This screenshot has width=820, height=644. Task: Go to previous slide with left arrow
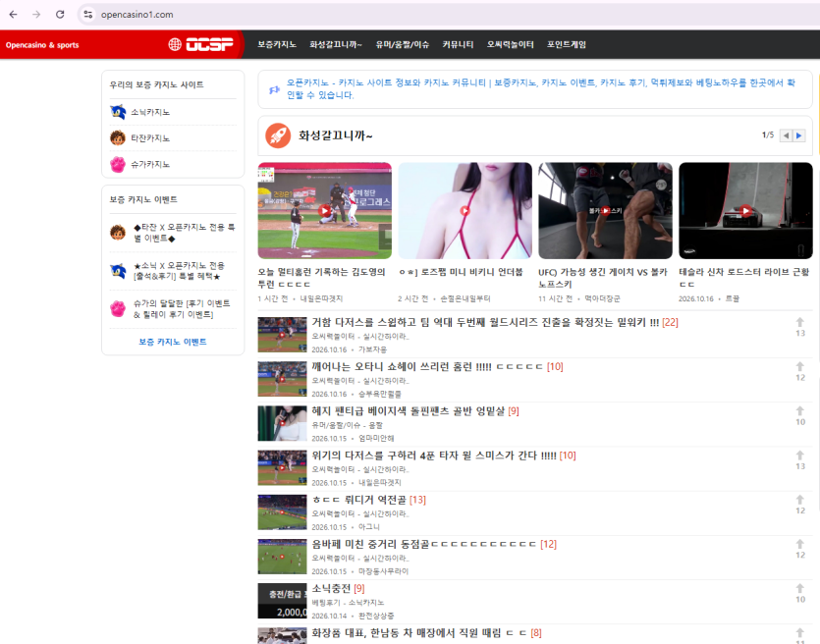point(786,135)
